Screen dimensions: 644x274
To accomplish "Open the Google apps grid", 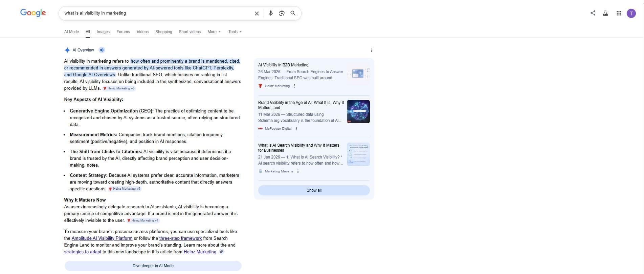I will pos(619,13).
